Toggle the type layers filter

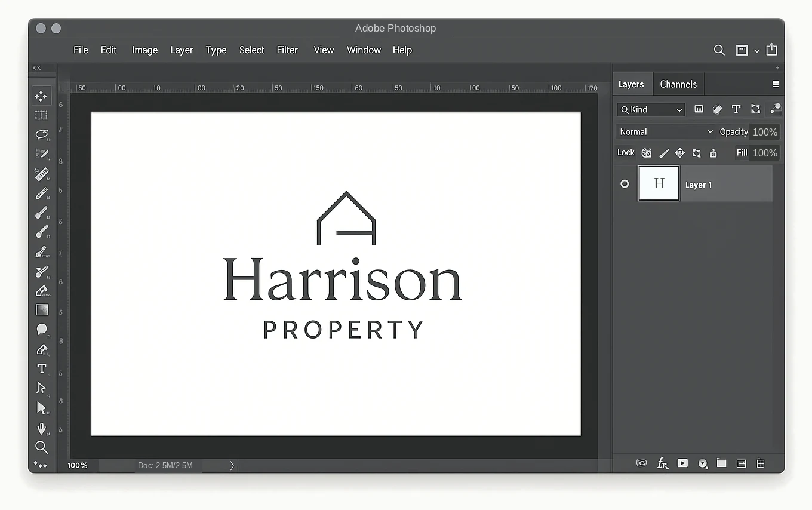point(736,109)
